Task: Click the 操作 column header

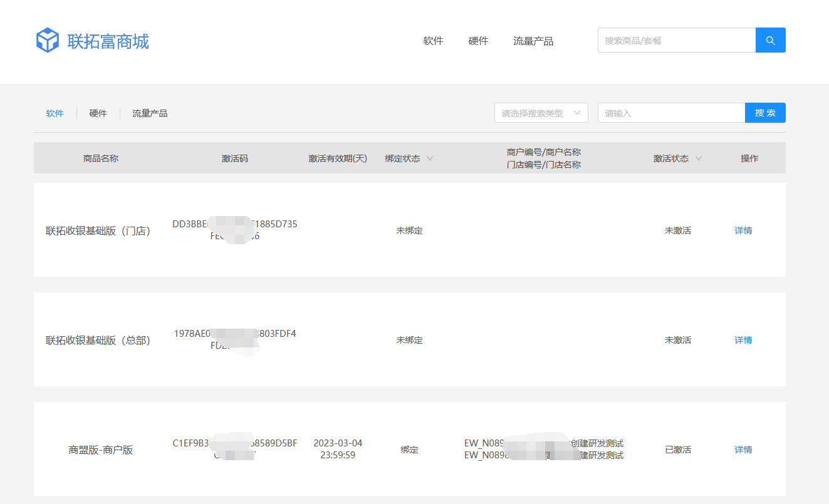Action: tap(749, 158)
